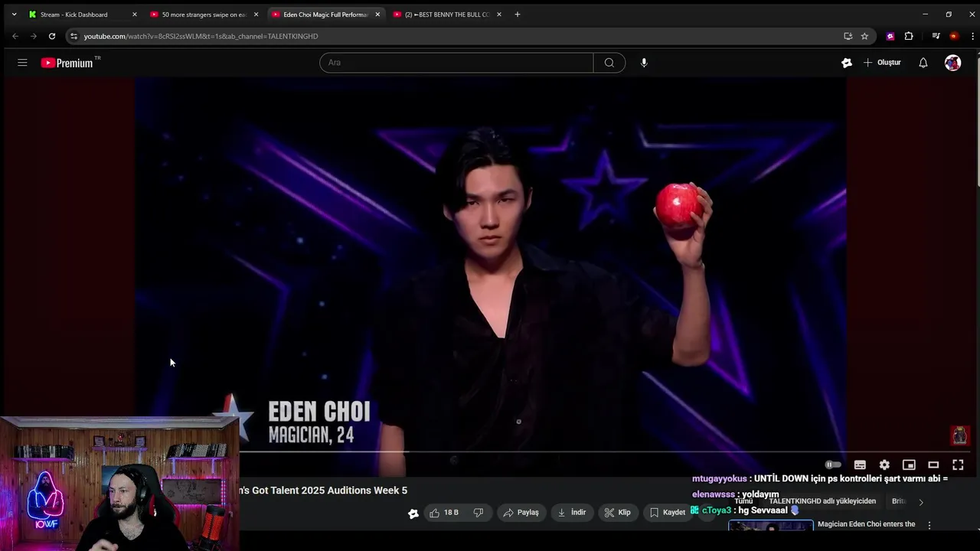Click the Klip clip button
This screenshot has height=551, width=980.
tap(617, 513)
